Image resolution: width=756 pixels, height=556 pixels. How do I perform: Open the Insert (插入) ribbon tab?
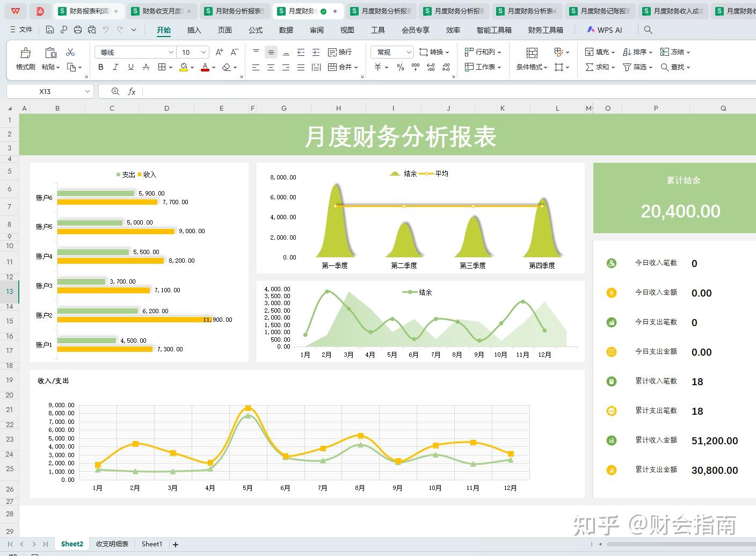[x=194, y=30]
